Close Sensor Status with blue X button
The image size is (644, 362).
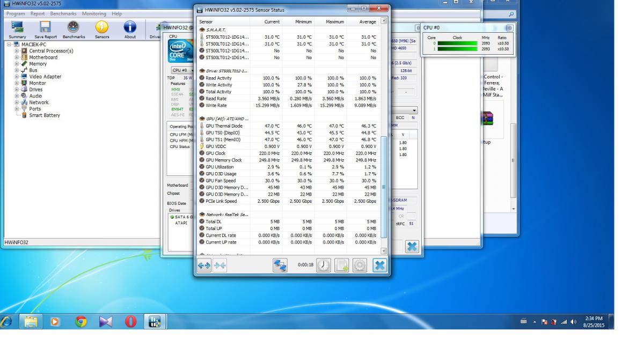[379, 265]
